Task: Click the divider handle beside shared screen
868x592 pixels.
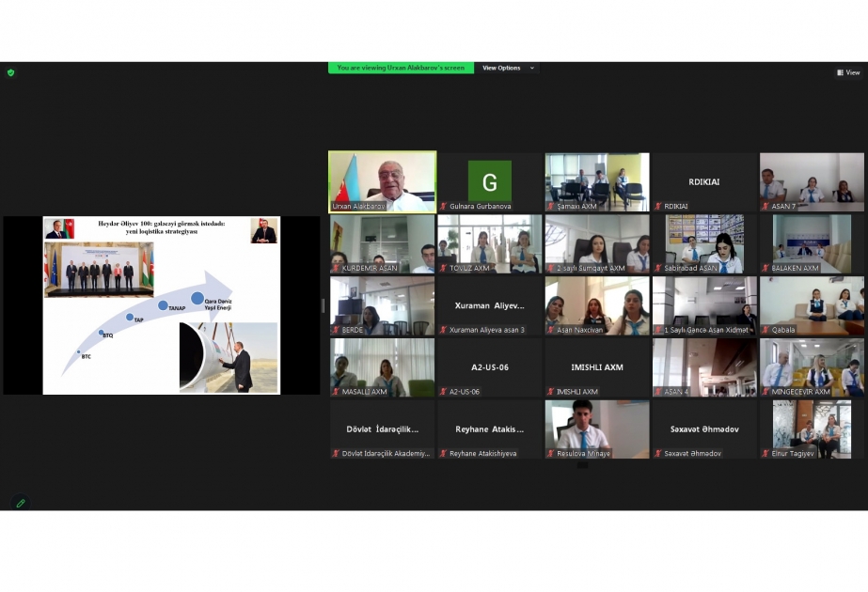Action: pos(323,305)
